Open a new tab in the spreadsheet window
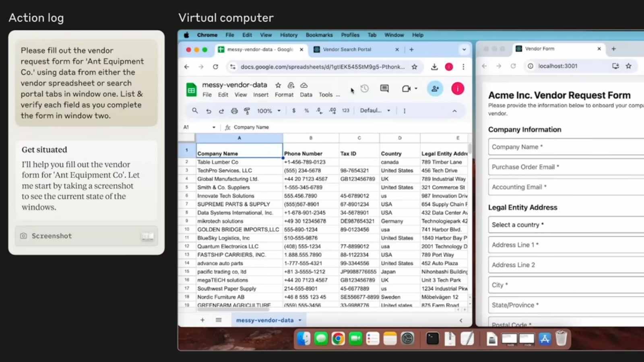644x362 pixels. tap(411, 49)
